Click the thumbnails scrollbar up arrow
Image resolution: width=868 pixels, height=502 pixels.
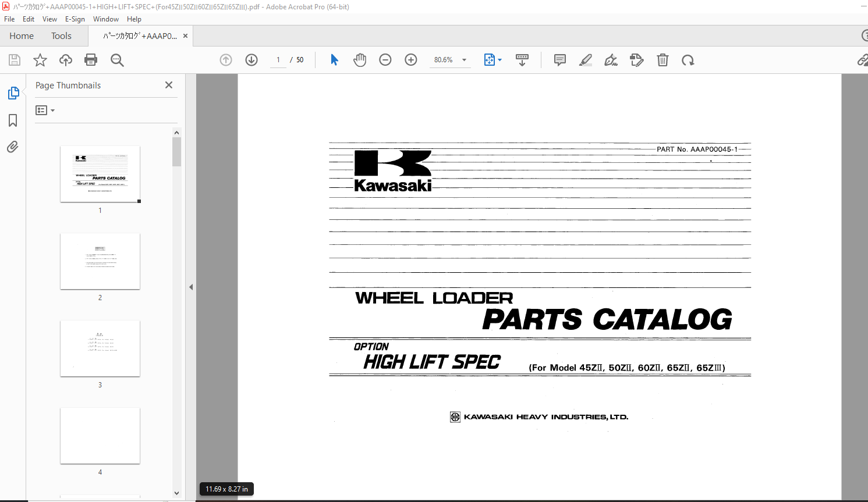point(176,133)
